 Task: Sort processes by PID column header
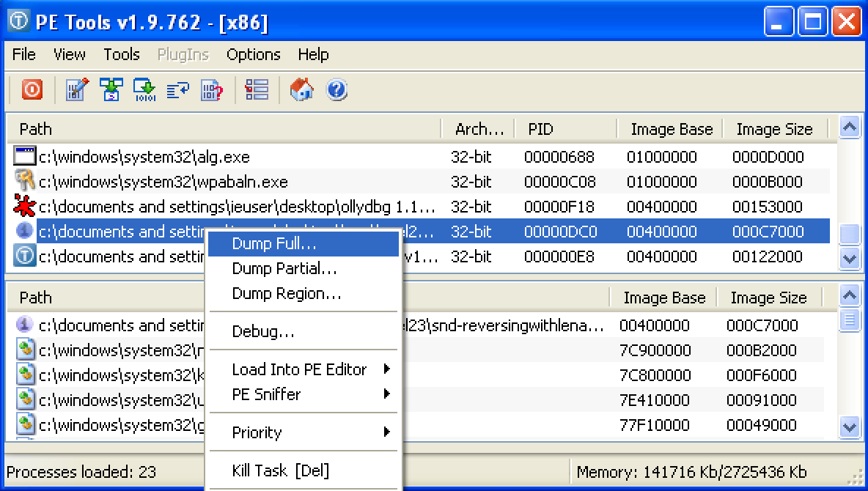coord(566,129)
